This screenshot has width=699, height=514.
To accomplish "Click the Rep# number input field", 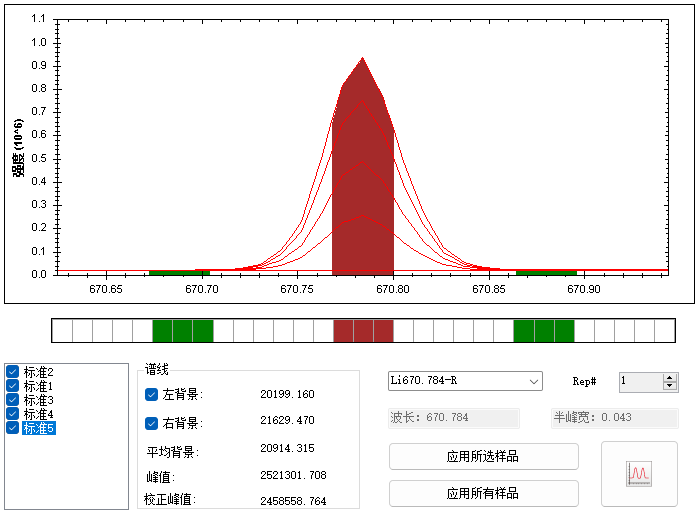I will 641,382.
